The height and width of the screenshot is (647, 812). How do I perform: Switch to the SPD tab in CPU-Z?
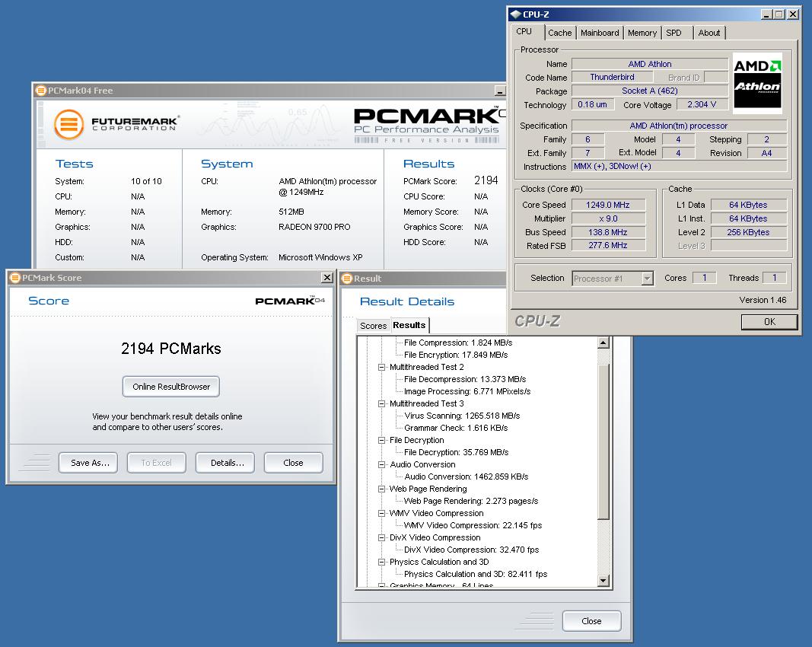click(673, 33)
